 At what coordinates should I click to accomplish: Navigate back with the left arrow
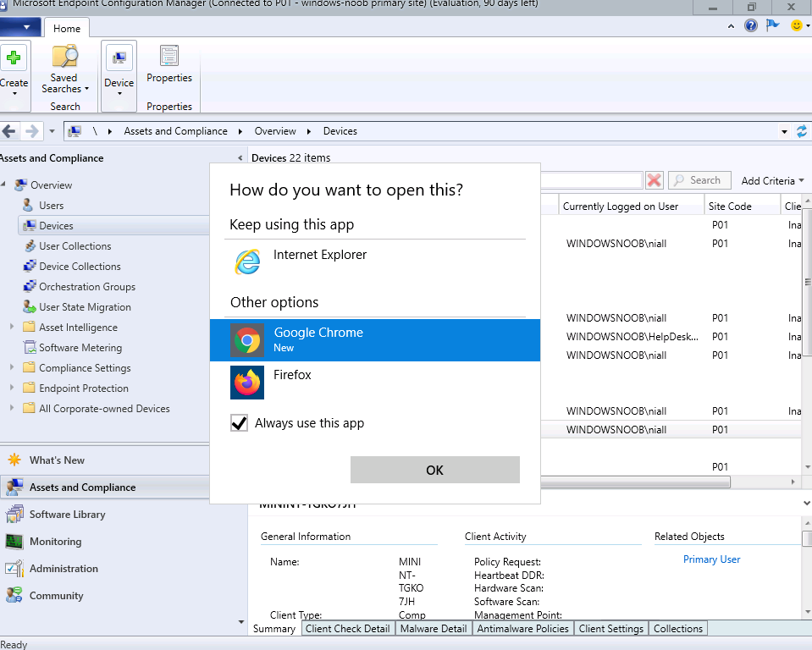[x=8, y=131]
